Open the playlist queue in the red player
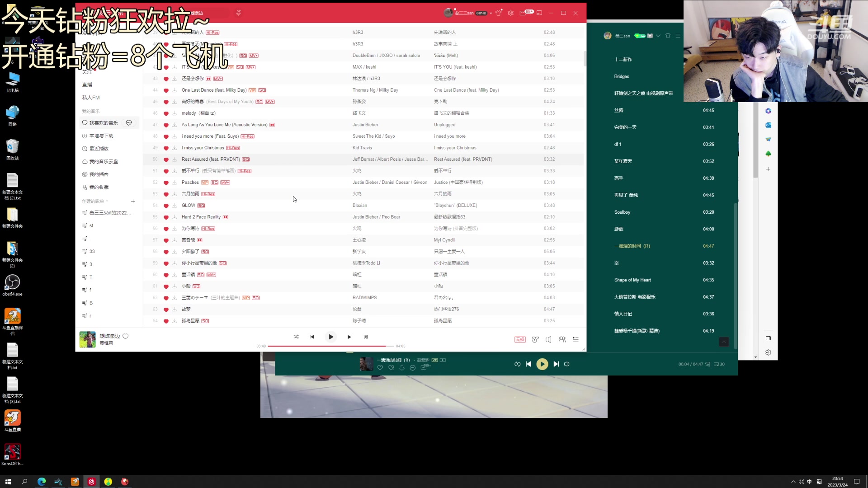The image size is (868, 488). point(576,340)
